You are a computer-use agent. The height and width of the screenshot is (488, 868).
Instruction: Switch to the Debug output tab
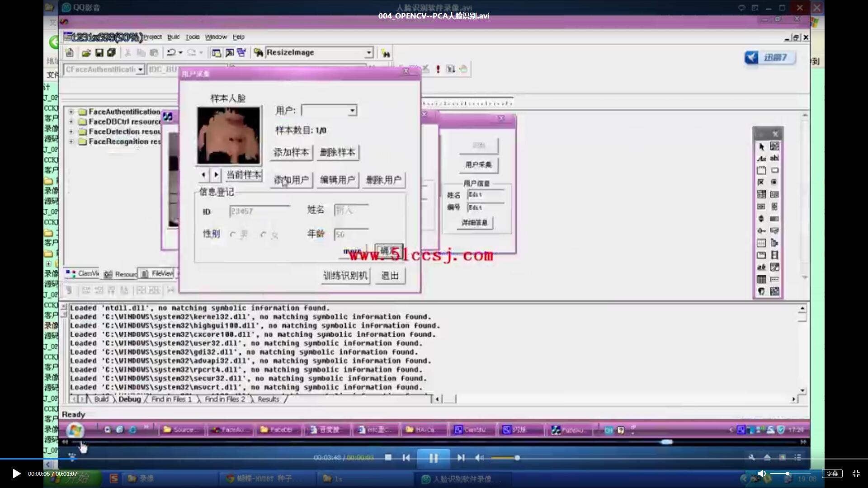click(x=130, y=399)
